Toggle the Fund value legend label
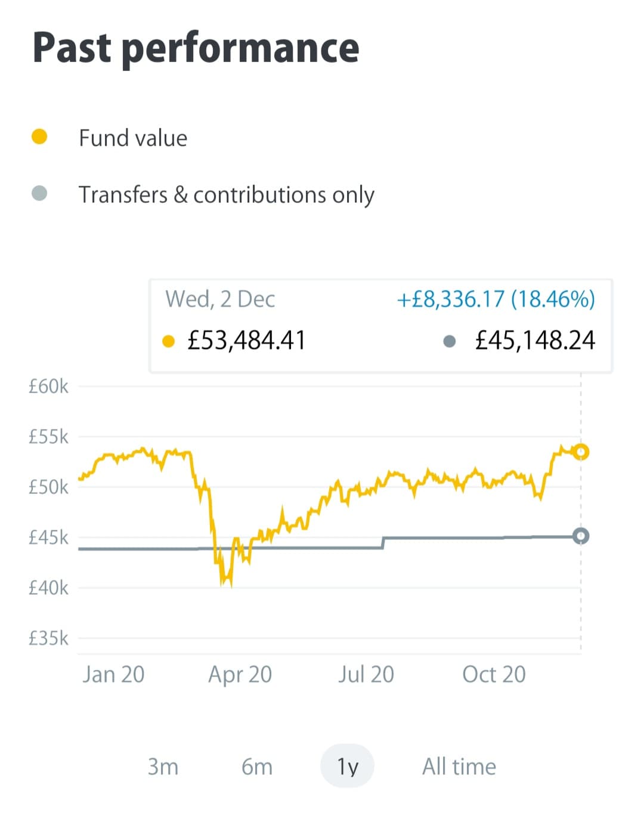Image resolution: width=644 pixels, height=840 pixels. 133,138
